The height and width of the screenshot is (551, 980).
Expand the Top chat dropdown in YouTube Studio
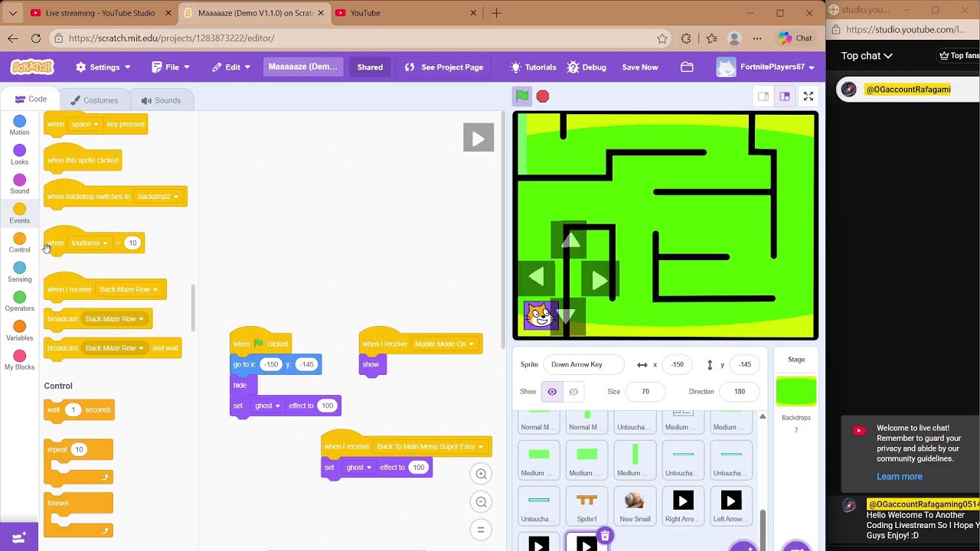[x=867, y=56]
